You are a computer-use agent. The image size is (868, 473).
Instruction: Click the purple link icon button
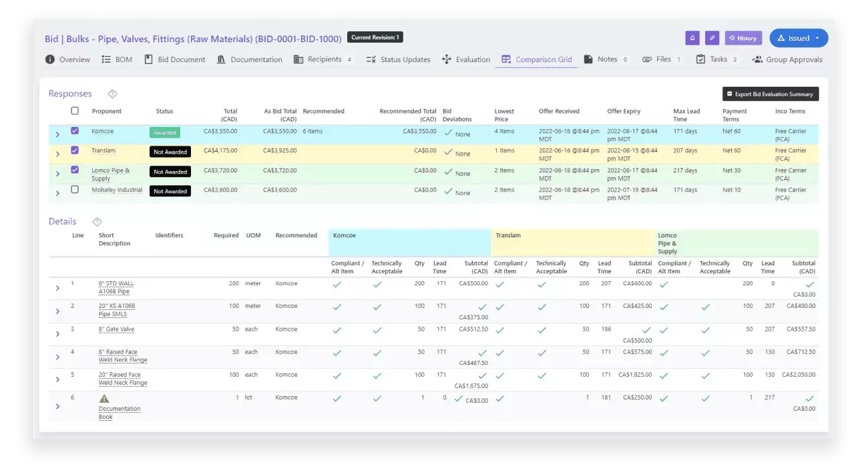(x=712, y=38)
